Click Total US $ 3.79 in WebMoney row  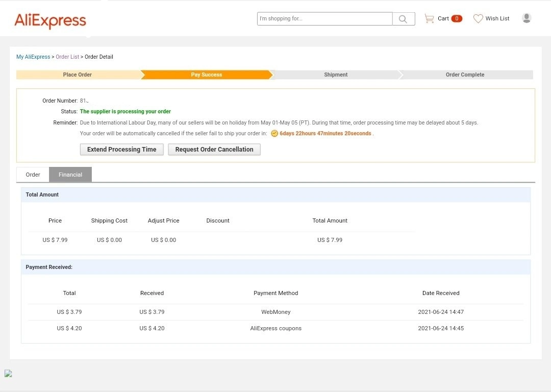click(x=69, y=312)
